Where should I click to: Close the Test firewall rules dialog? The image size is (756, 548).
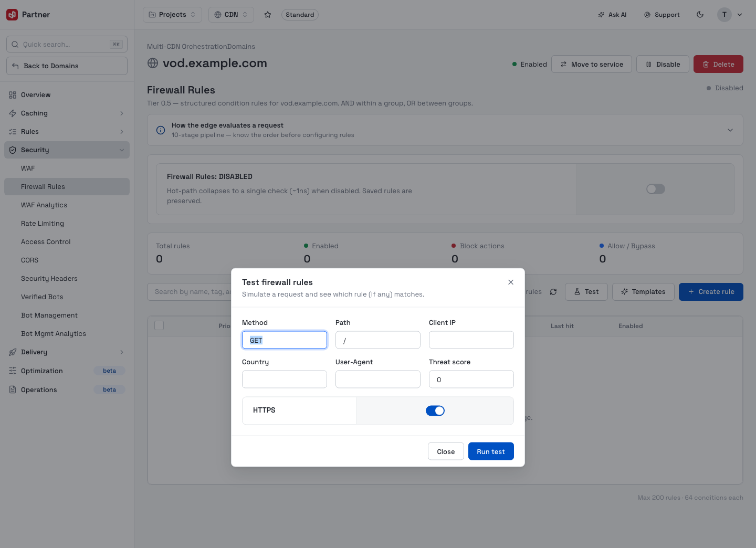(x=511, y=282)
